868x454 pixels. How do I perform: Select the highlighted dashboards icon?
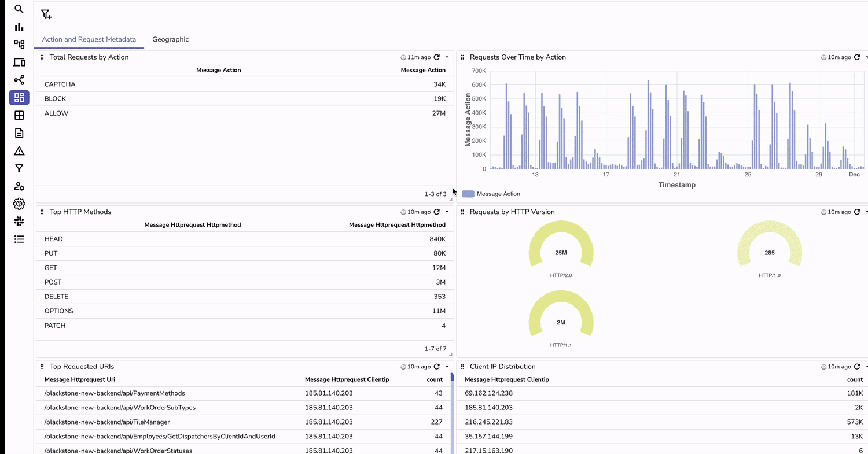[x=19, y=98]
